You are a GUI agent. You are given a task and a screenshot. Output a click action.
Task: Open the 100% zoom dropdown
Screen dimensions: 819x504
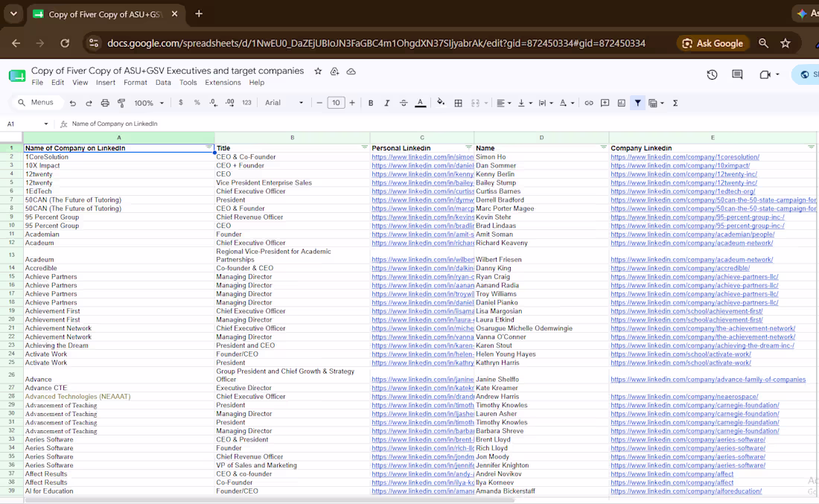click(x=149, y=103)
